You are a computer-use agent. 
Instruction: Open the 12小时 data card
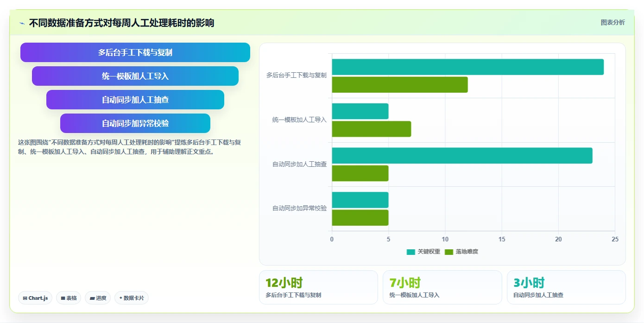pyautogui.click(x=318, y=287)
